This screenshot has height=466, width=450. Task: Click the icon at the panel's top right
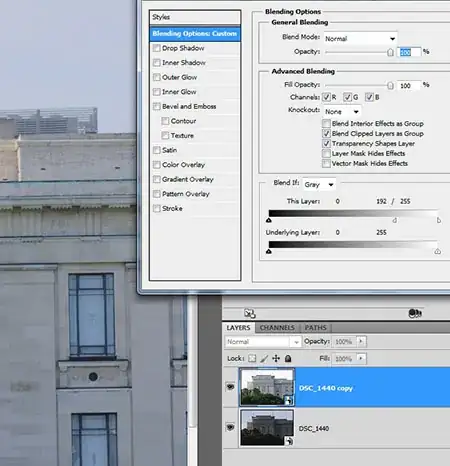[415, 313]
